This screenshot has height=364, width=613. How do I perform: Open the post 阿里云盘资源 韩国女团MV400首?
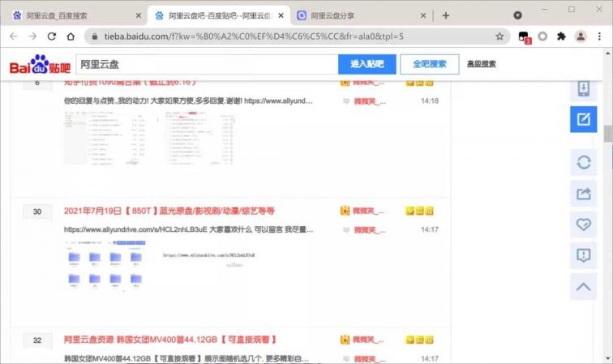click(x=169, y=340)
